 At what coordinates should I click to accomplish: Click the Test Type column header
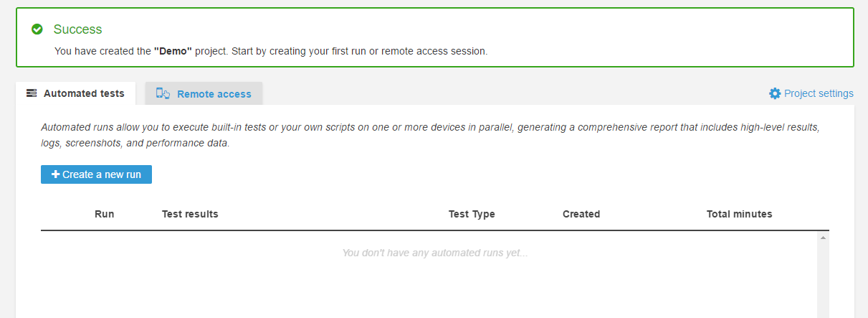(x=472, y=214)
